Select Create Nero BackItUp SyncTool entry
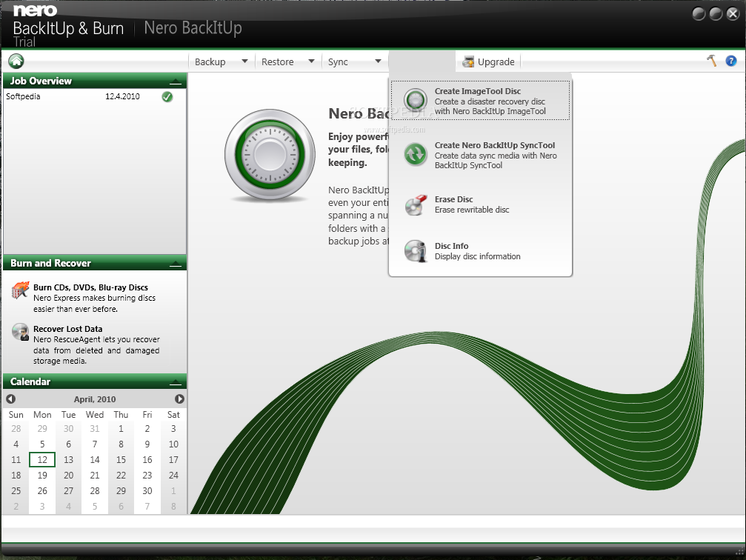This screenshot has width=746, height=560. pos(481,155)
